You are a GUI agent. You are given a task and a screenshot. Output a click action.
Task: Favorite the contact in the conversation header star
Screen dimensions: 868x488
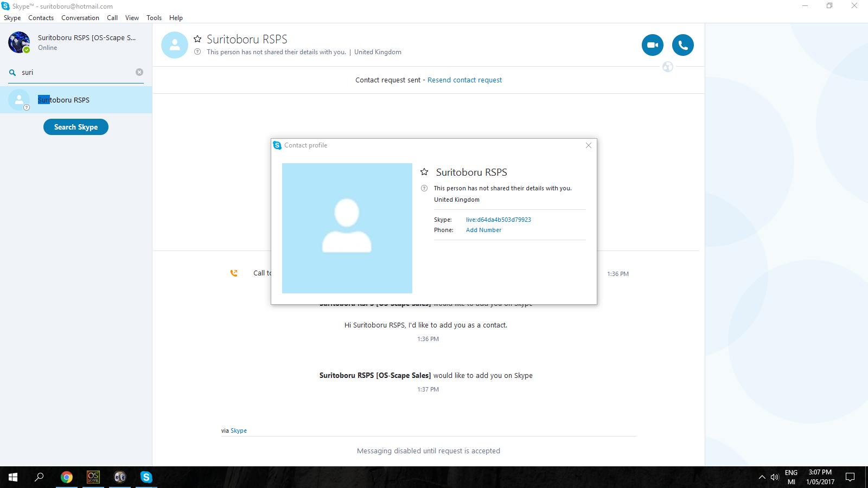[x=197, y=39]
